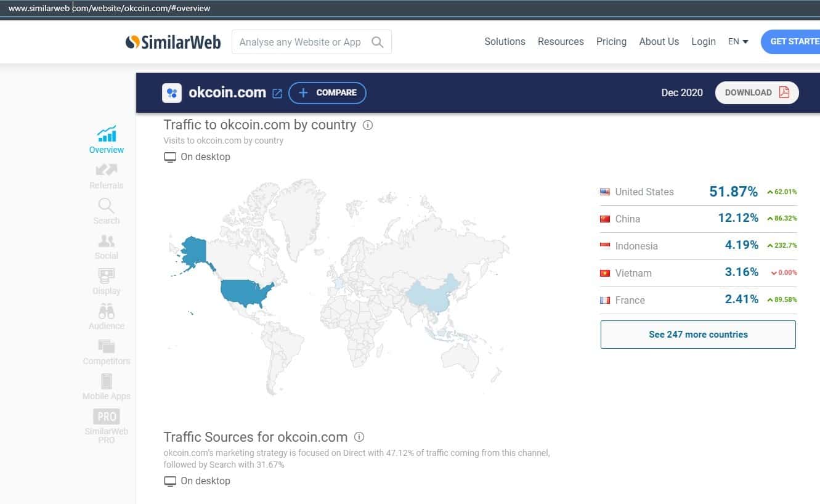Open the Overview sidebar section
The width and height of the screenshot is (820, 504).
click(x=107, y=140)
